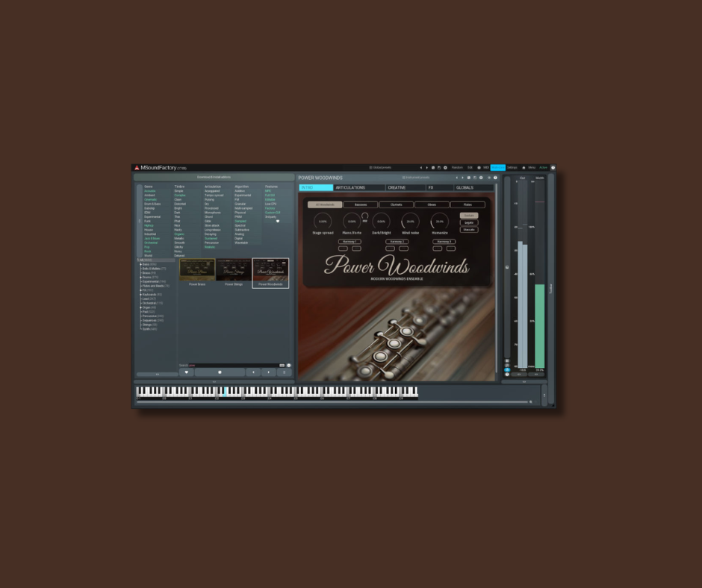Open the help question mark in title bar
This screenshot has width=702, height=588.
click(x=553, y=168)
